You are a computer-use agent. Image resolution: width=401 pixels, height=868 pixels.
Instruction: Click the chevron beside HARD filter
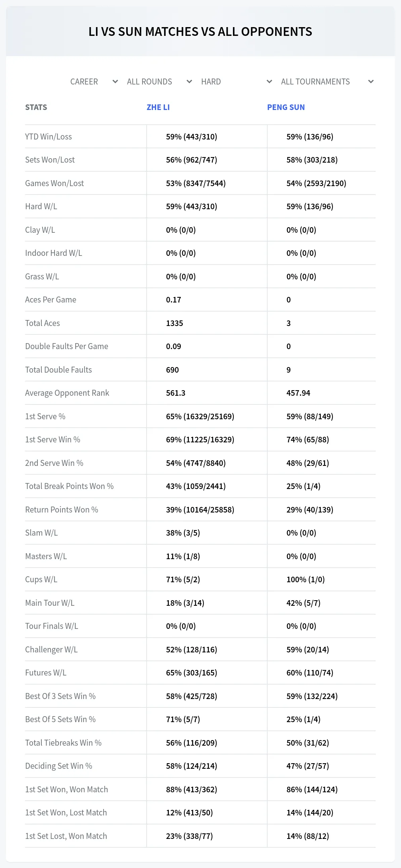click(269, 82)
